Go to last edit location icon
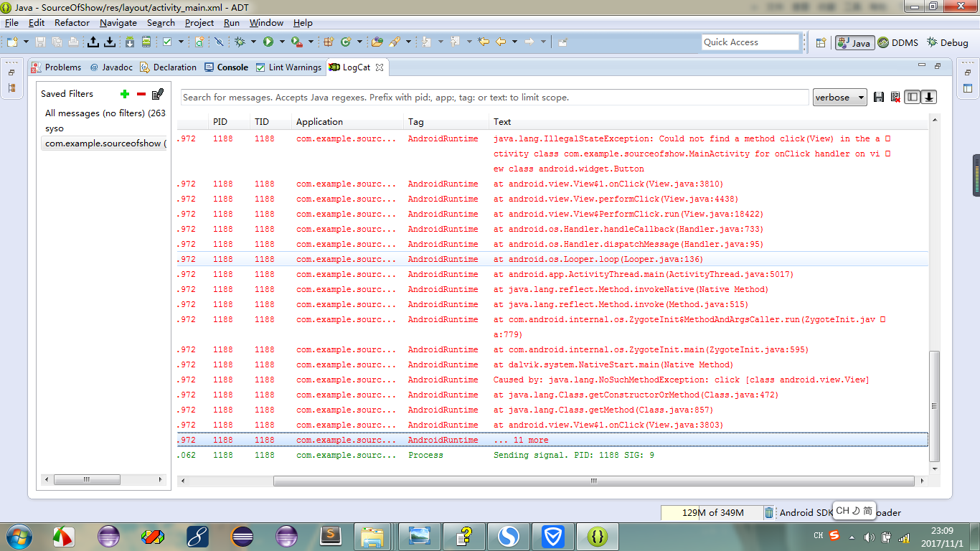980x551 pixels. pyautogui.click(x=484, y=42)
